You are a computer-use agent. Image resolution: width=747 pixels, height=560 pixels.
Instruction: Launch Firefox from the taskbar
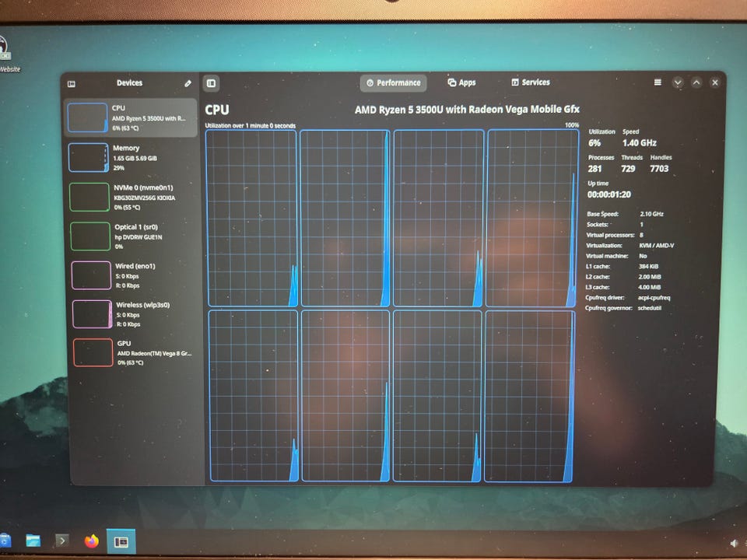tap(92, 541)
